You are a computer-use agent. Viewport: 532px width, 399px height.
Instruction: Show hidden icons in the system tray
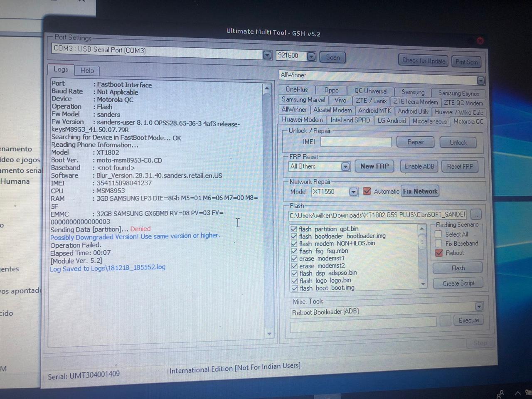518,393
